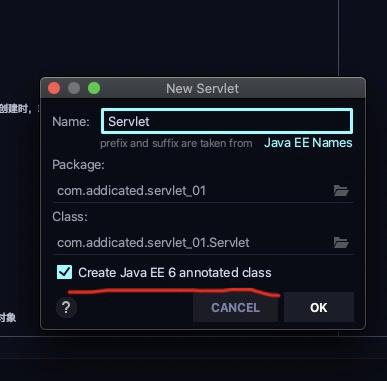Screen dimensions: 387x381
Task: Click the green zoom window button
Action: coord(94,88)
